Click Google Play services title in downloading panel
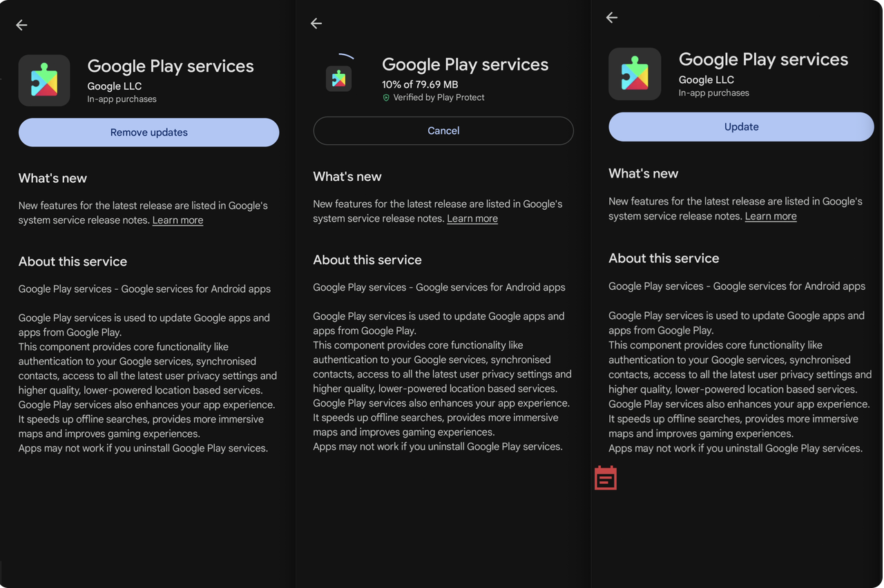 coord(465,65)
